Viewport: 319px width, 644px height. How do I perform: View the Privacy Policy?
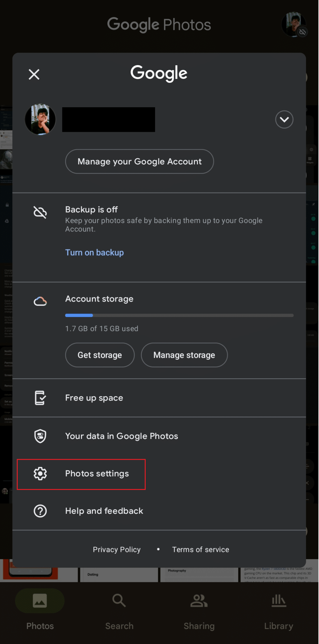(x=117, y=550)
